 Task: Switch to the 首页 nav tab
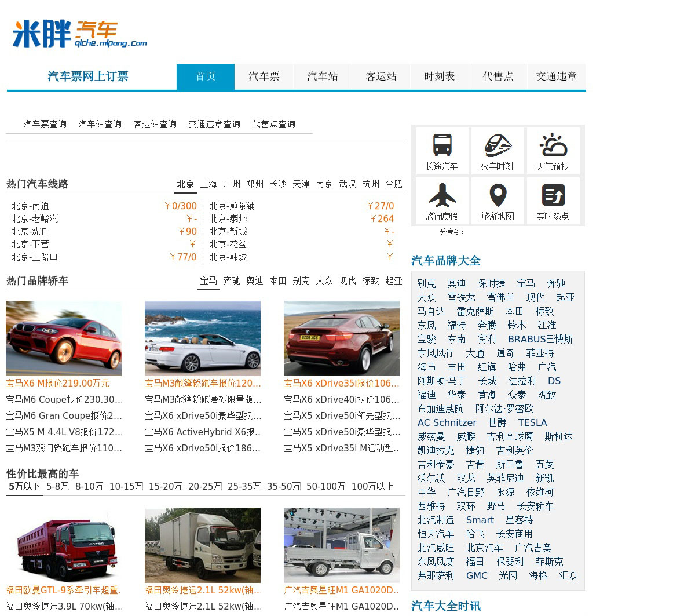tap(206, 76)
